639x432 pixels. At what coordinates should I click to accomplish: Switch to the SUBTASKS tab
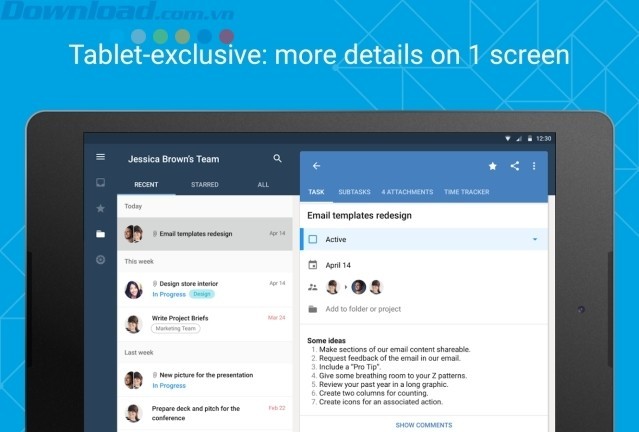click(354, 192)
